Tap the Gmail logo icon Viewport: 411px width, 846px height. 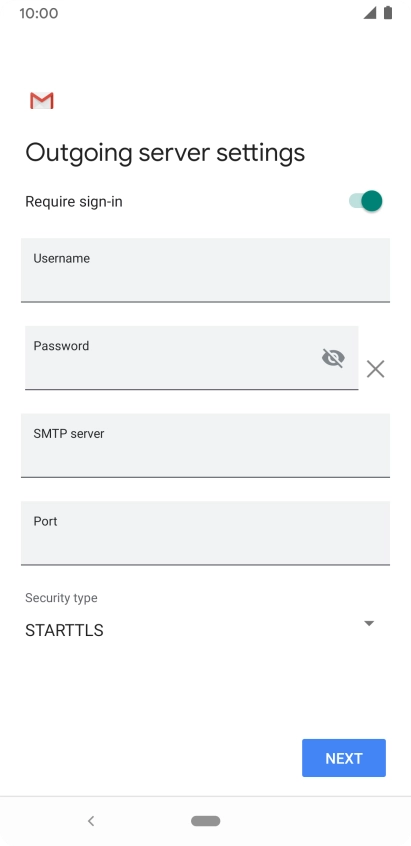click(x=42, y=101)
